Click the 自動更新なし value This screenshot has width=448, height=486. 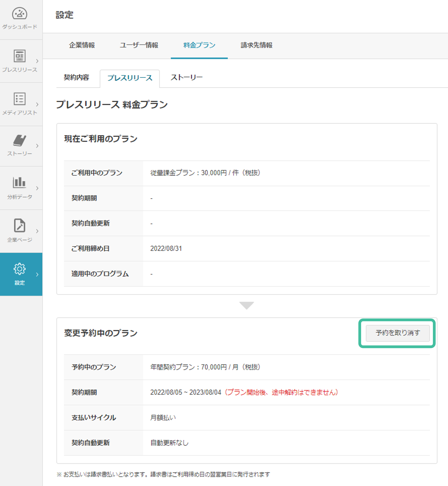tap(169, 443)
